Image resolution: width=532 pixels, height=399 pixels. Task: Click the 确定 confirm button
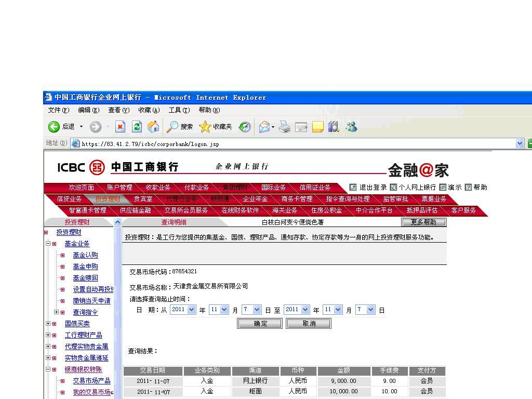point(260,324)
